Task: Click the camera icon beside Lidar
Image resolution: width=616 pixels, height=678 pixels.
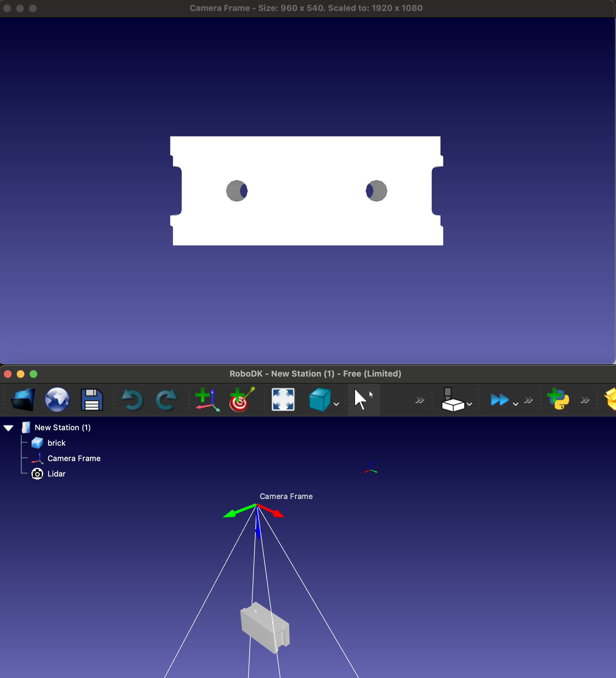Action: (37, 474)
